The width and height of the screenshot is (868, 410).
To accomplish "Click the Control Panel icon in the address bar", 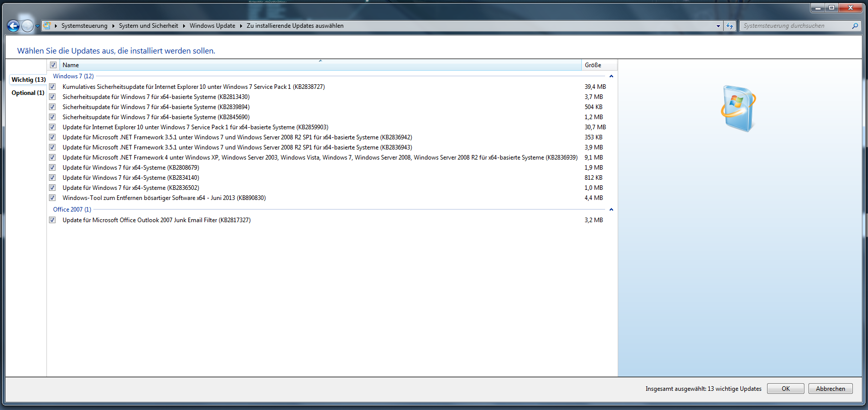I will pos(46,25).
